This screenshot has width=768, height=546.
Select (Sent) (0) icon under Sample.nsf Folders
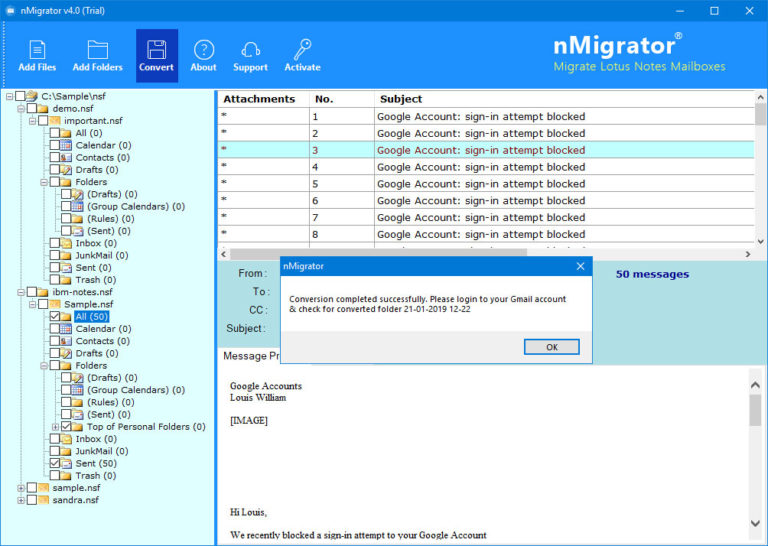77,414
